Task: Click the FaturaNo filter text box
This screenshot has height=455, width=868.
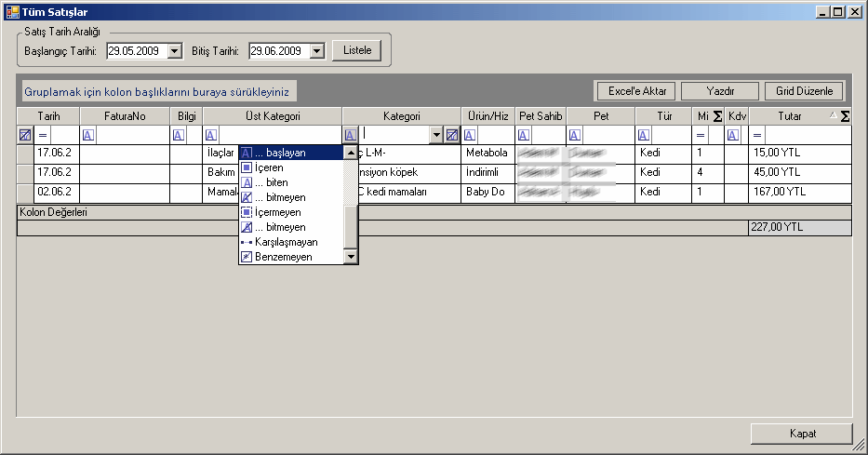Action: point(132,135)
